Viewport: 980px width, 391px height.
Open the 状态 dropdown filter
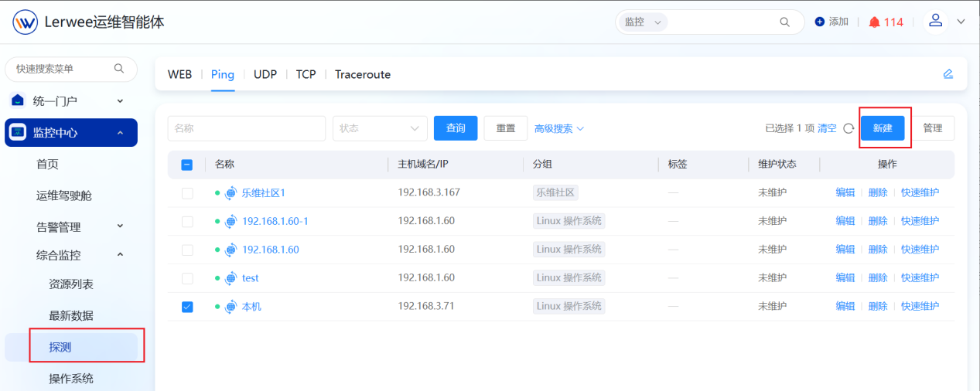coord(380,128)
